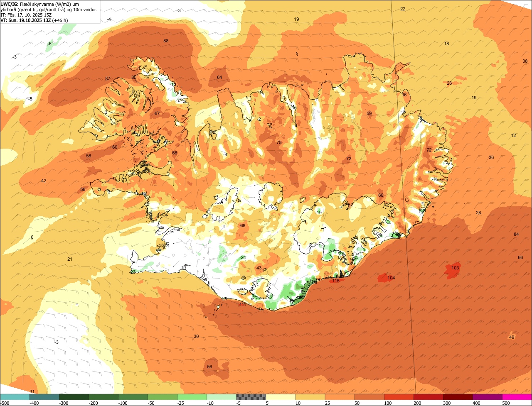The image size is (532, 406).
Task: Click the map value 38
Action: [x=525, y=61]
